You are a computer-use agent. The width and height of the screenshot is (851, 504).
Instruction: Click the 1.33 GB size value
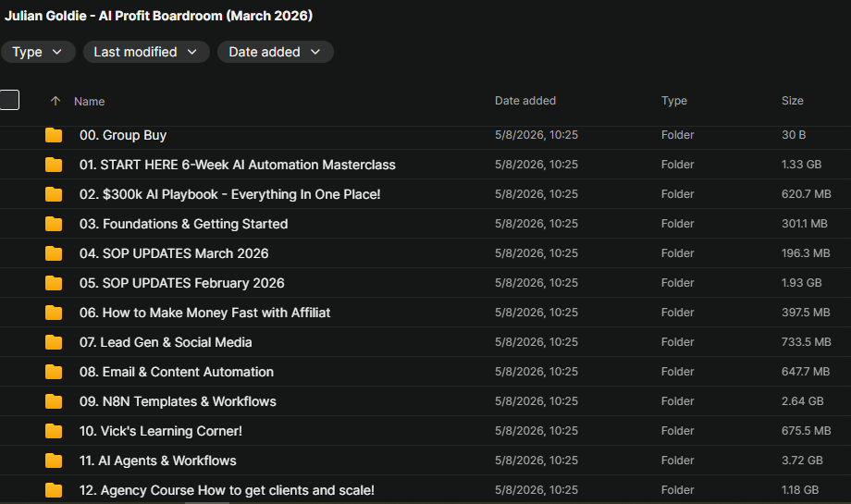point(802,165)
